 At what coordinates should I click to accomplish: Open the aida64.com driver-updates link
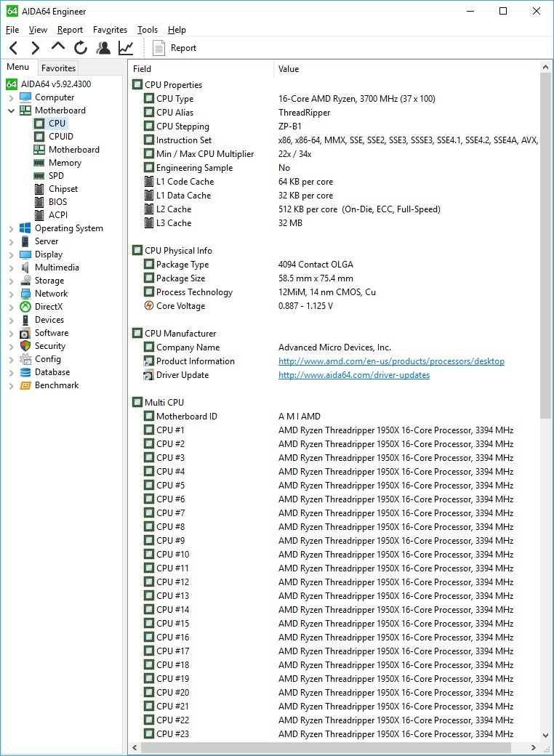[x=354, y=375]
